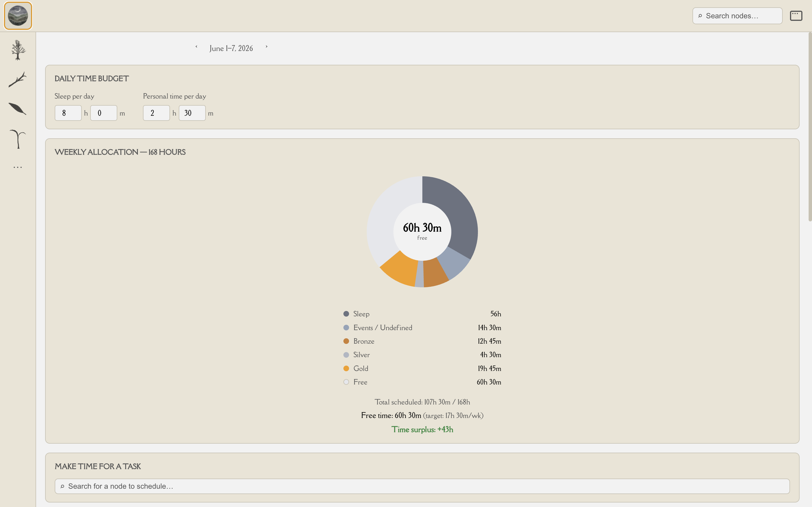812x507 pixels.
Task: Click the search magnifier in Search nodes
Action: pyautogui.click(x=700, y=16)
